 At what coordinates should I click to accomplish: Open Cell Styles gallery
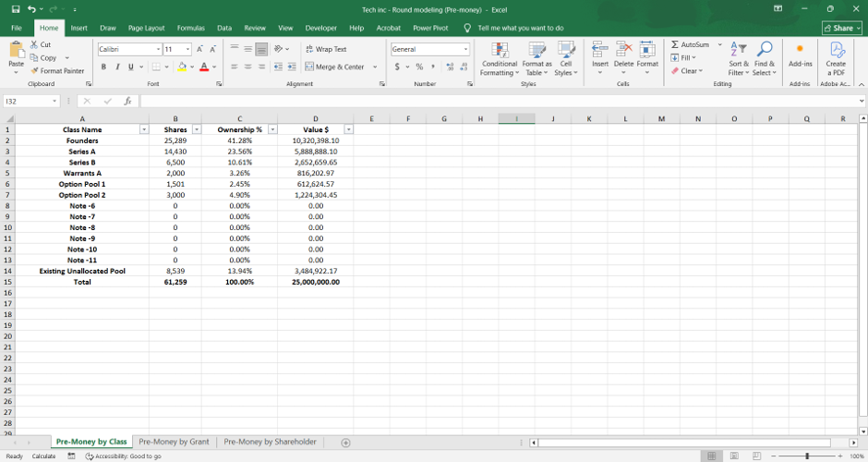566,59
